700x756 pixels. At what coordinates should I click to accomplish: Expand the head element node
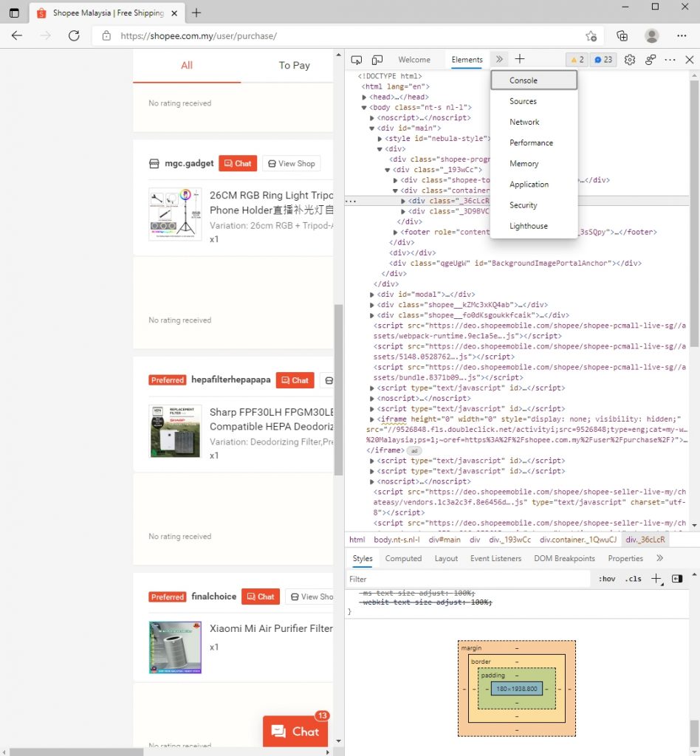365,97
